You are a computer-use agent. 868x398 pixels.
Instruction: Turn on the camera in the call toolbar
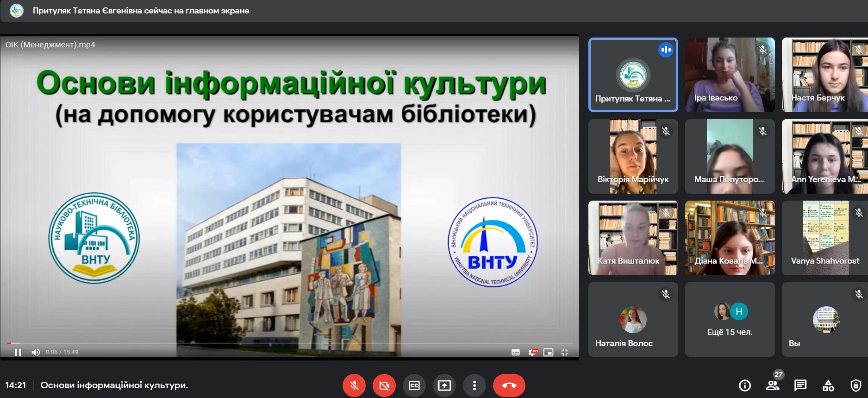384,385
